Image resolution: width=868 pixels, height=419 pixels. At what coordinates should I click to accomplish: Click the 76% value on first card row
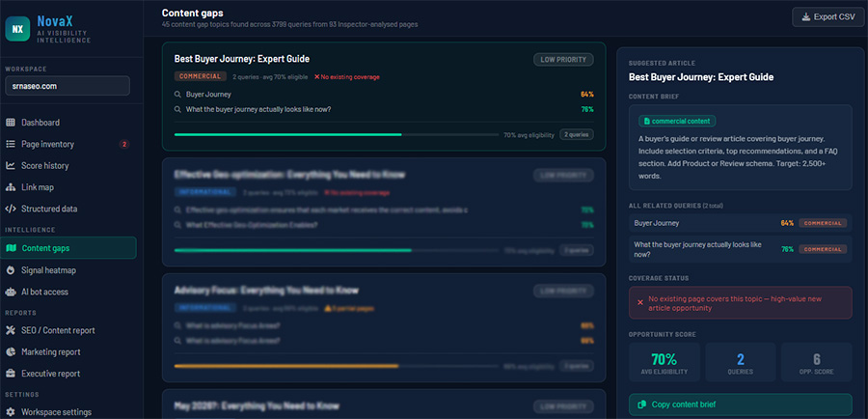click(586, 109)
